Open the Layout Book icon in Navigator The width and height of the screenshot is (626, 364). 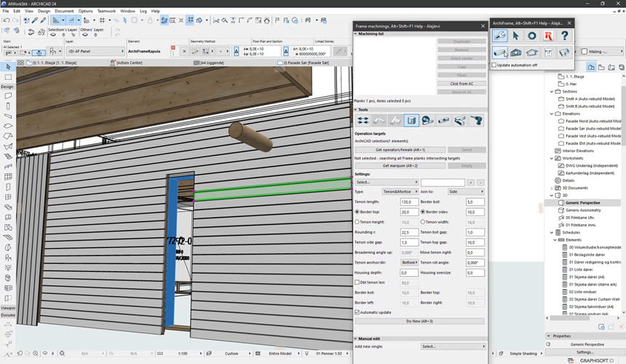point(611,68)
